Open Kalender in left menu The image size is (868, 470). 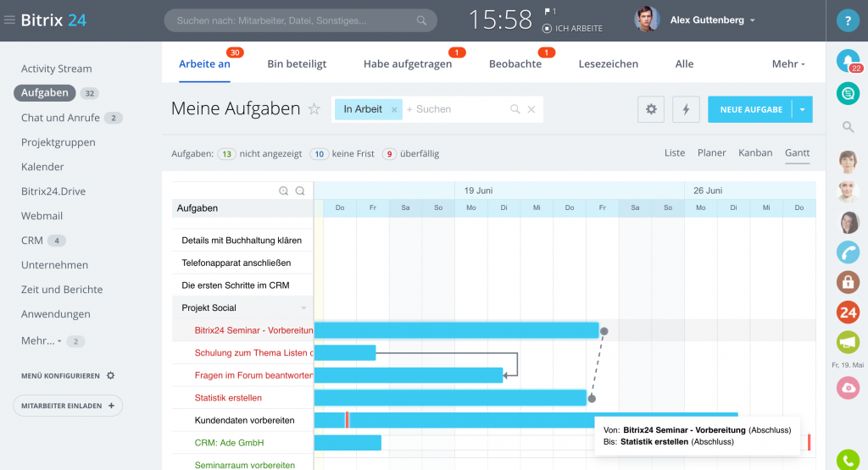(42, 167)
